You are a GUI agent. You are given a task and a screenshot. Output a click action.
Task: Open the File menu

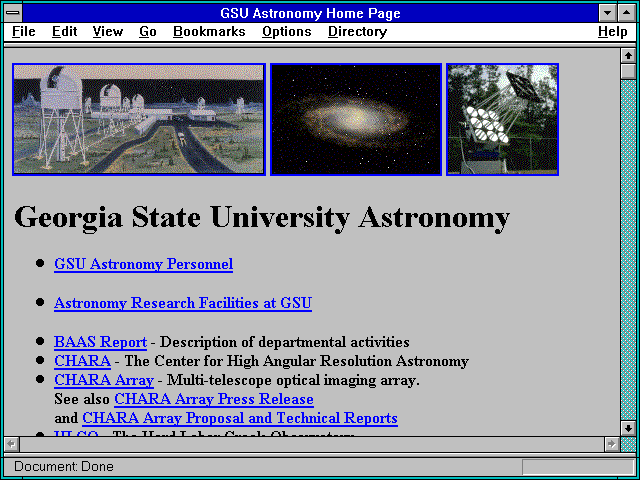coord(23,31)
